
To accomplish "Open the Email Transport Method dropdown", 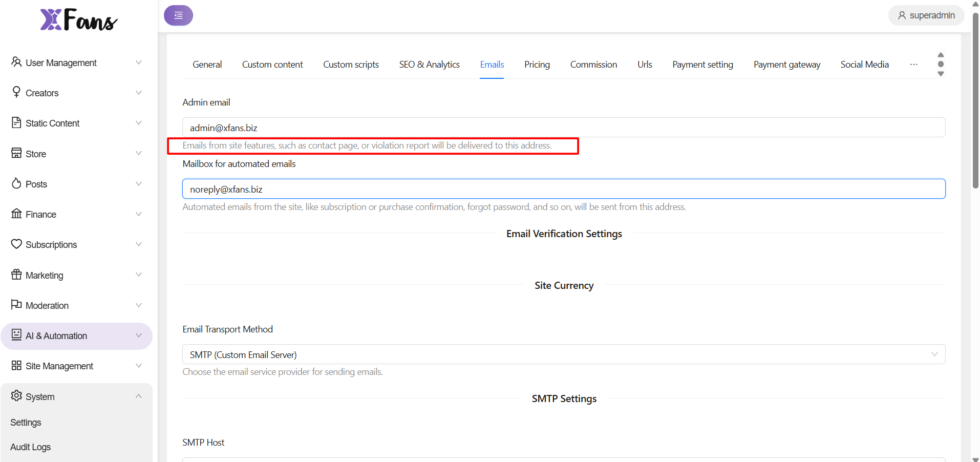I will pyautogui.click(x=563, y=354).
